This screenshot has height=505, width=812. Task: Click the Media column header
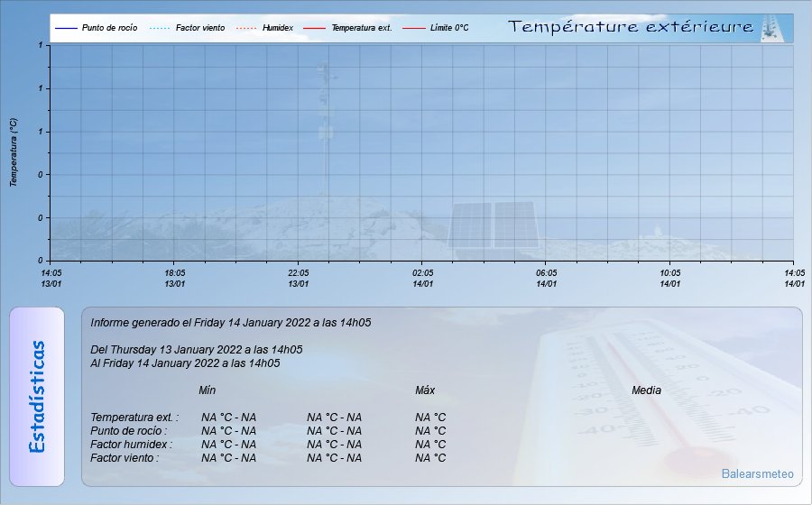point(646,390)
